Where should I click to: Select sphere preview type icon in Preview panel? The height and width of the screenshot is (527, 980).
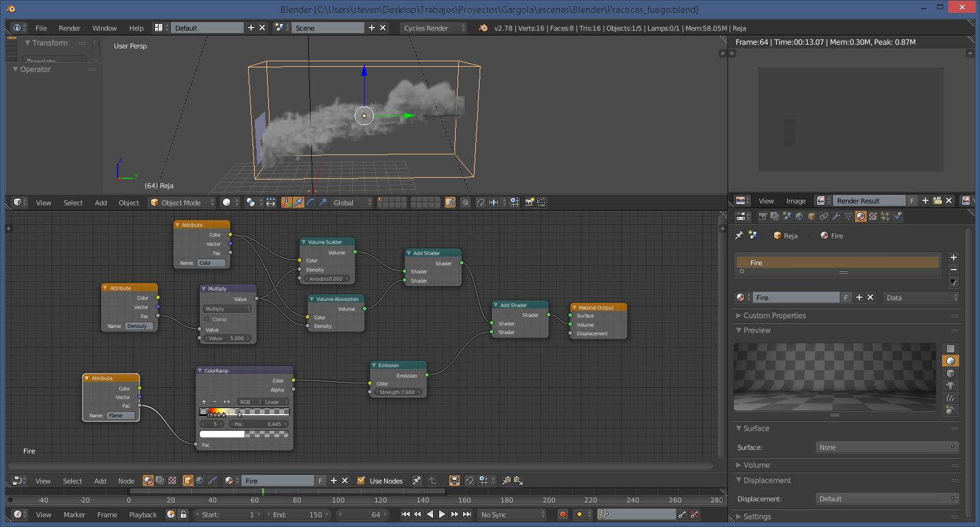(x=951, y=361)
